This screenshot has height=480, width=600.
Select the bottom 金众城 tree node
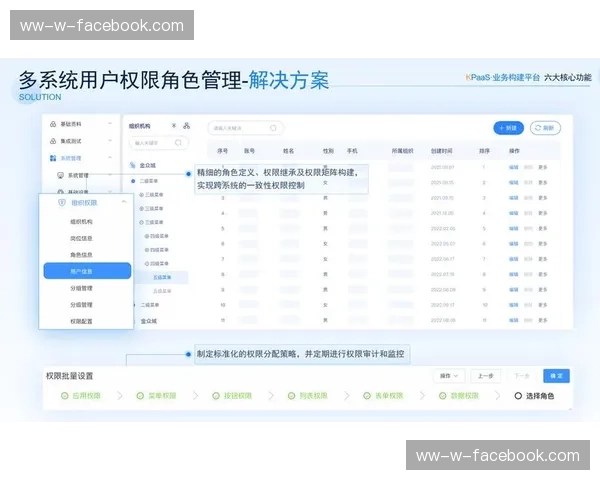tap(149, 321)
